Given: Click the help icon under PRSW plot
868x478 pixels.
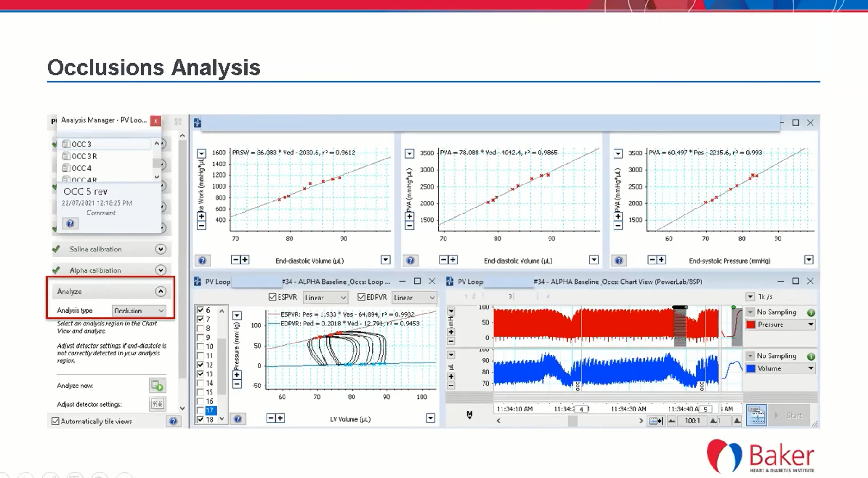Looking at the screenshot, I should (x=202, y=260).
